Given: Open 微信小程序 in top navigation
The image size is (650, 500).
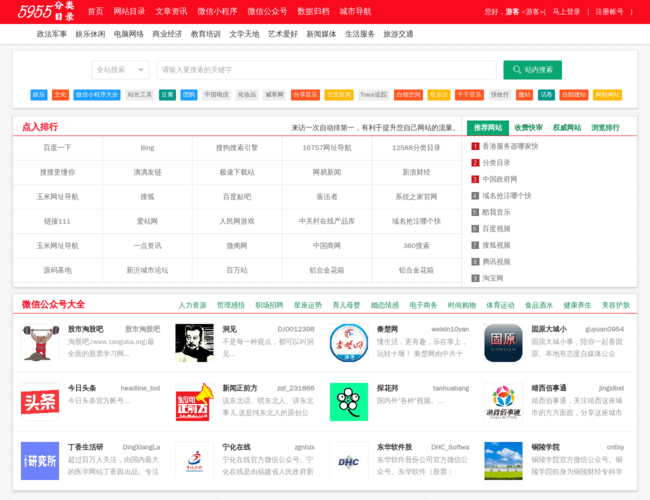Looking at the screenshot, I should pyautogui.click(x=217, y=11).
